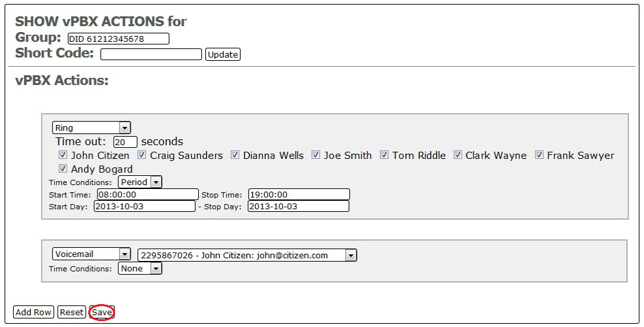Toggle the Andy Bogard checkbox

[x=63, y=169]
